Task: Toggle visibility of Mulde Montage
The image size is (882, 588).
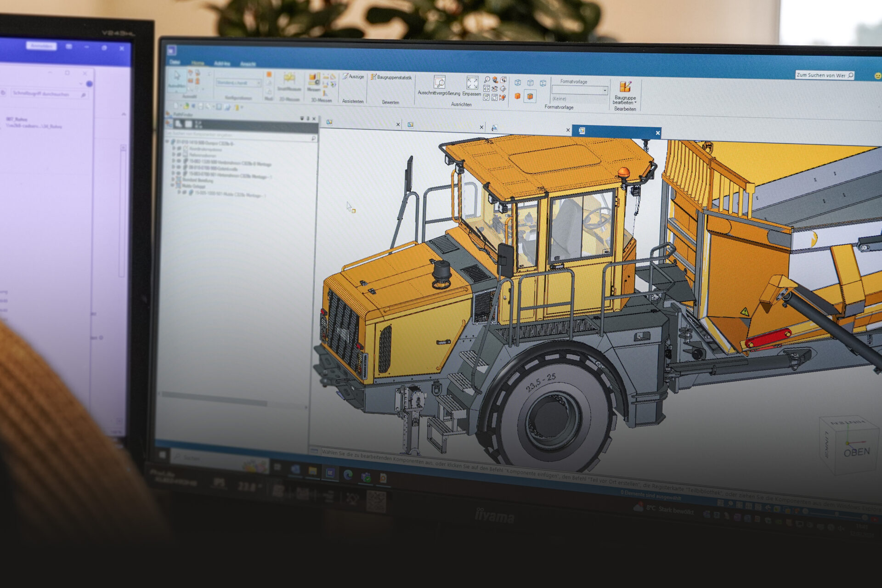Action: point(185,193)
